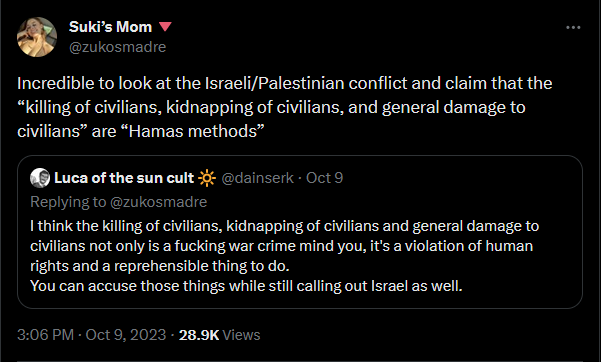Image resolution: width=601 pixels, height=362 pixels.
Task: Open the 3:06 PM · Oct 9, 2023 timestamp
Action: [x=92, y=335]
